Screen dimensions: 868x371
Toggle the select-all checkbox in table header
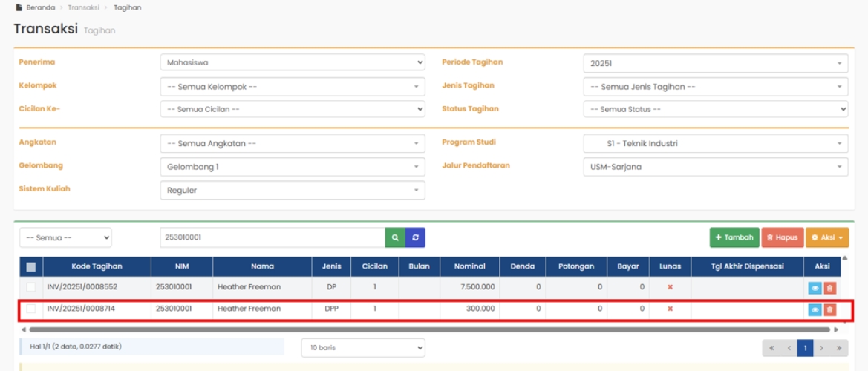point(31,267)
